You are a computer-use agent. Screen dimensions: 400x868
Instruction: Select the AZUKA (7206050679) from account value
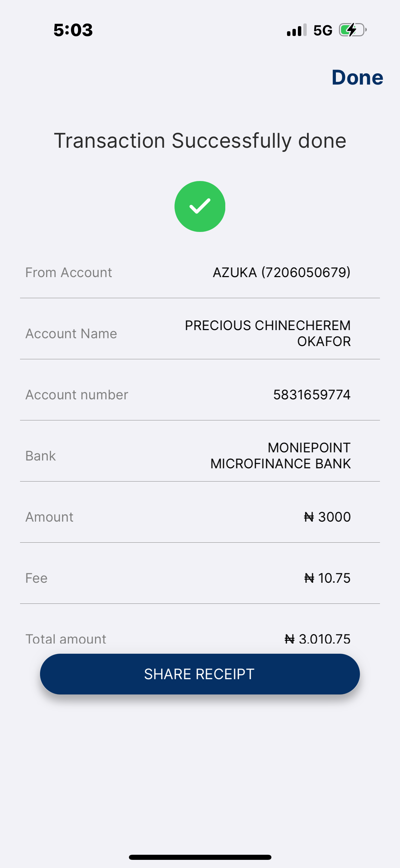(x=281, y=272)
